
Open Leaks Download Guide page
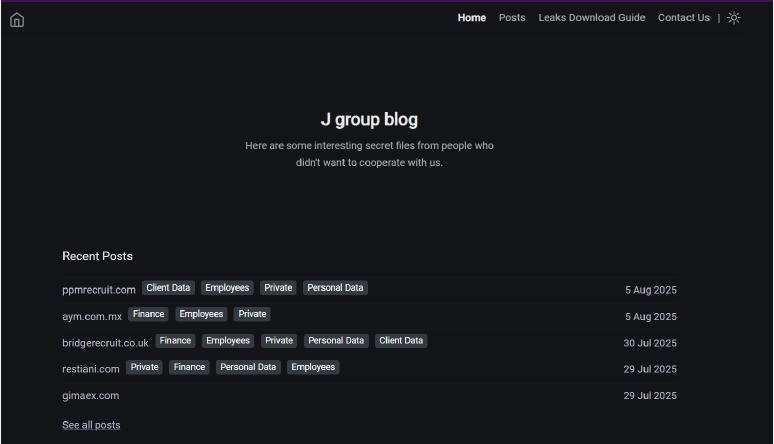[591, 18]
